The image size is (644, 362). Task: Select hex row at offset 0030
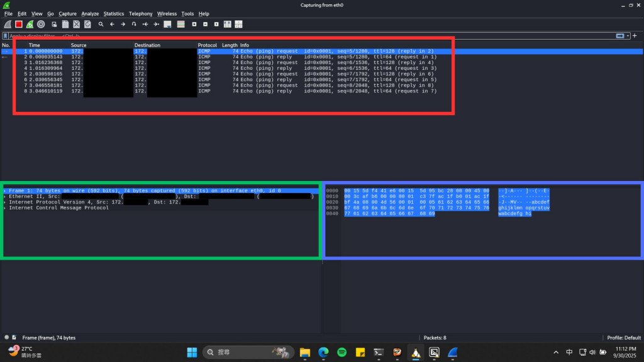coord(438,208)
